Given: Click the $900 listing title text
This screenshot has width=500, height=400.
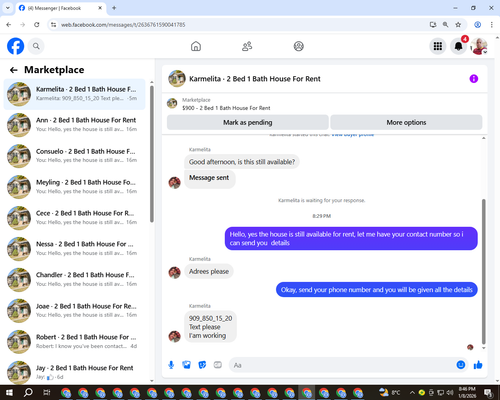Looking at the screenshot, I should tap(226, 108).
